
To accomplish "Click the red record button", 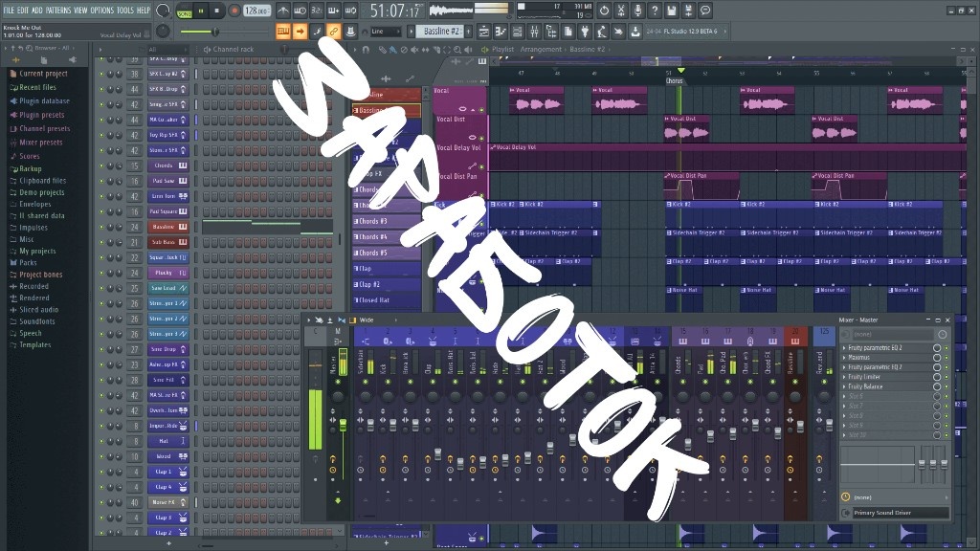I will 234,11.
